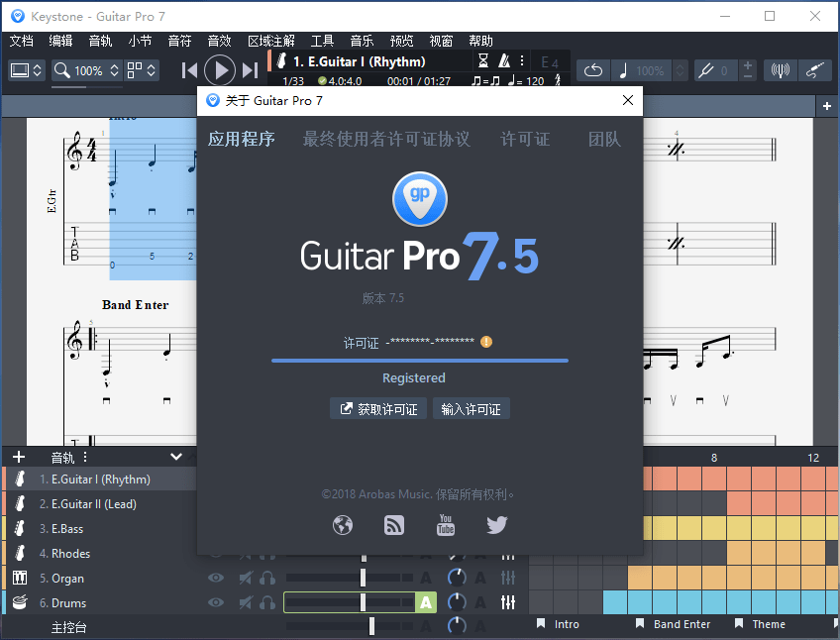Toggle the metronome icon
840x640 pixels.
[x=504, y=60]
